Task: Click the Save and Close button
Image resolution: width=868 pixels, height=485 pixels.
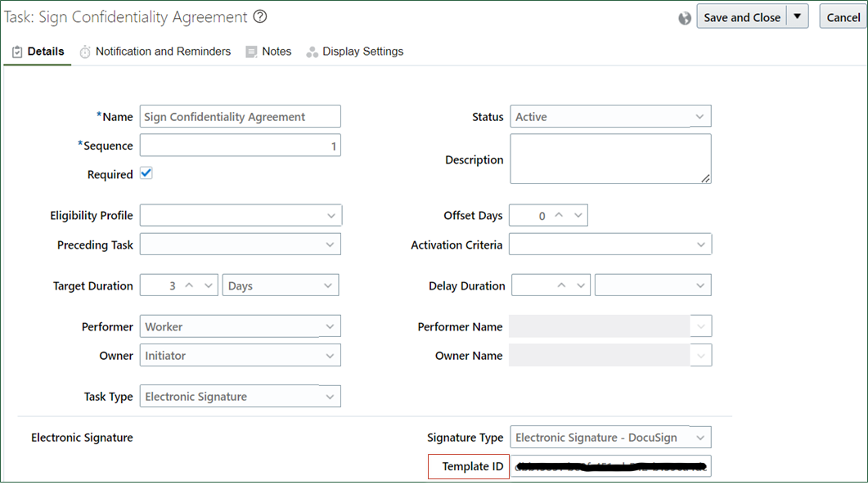Action: (741, 17)
